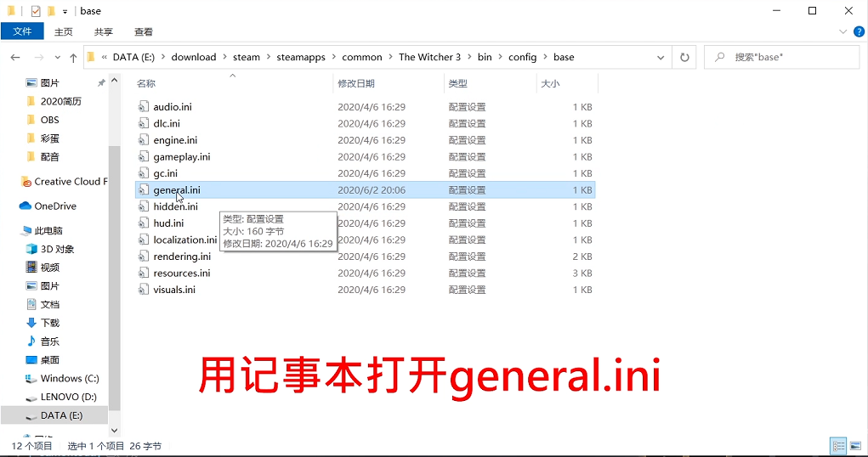The image size is (868, 457).
Task: Go up one folder level
Action: click(73, 58)
